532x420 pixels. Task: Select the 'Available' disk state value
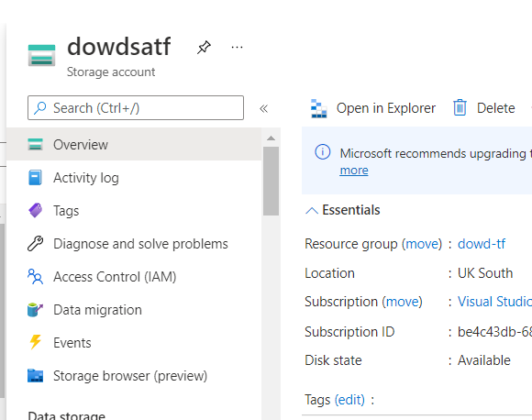483,360
